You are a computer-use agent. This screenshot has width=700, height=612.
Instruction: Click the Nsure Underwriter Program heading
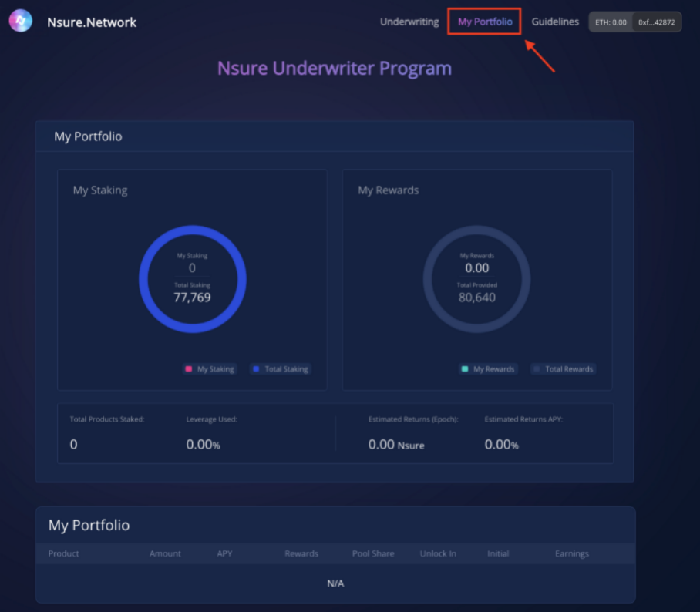[335, 69]
